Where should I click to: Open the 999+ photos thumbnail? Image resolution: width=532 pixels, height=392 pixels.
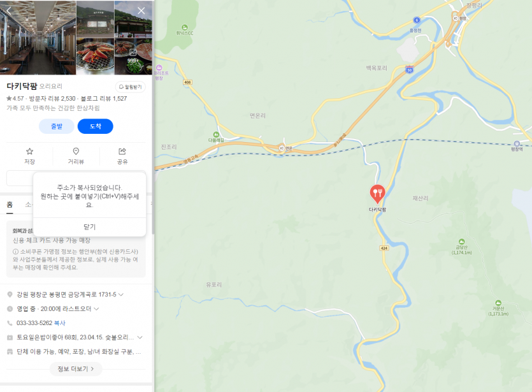pyautogui.click(x=133, y=56)
